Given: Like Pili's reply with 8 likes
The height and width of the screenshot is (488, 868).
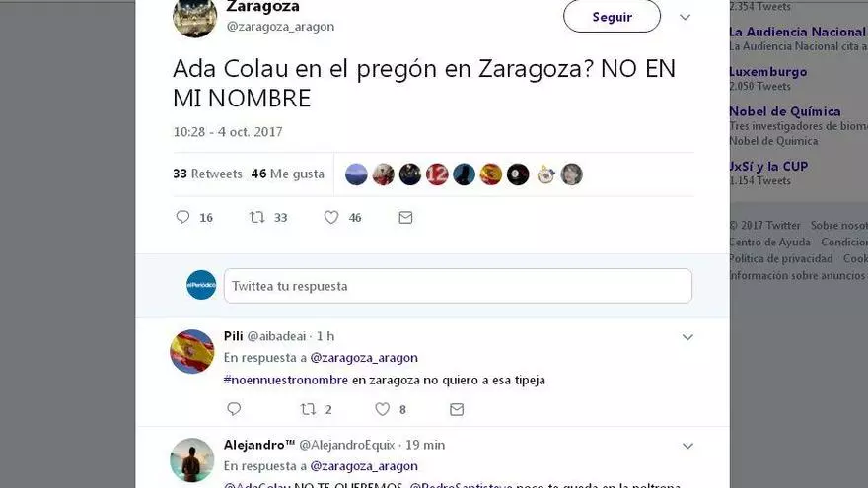Looking at the screenshot, I should click(x=383, y=409).
